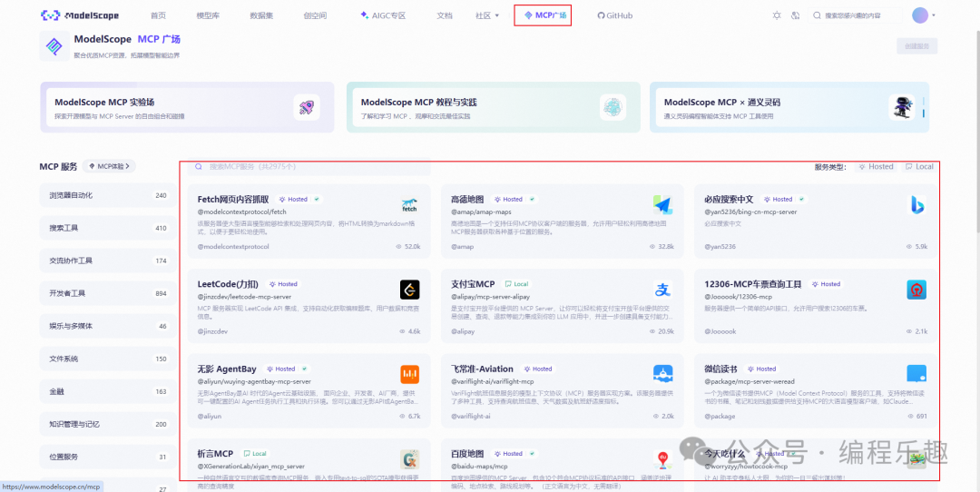
Task: Click the @modelcontextprotocol author name
Action: [x=233, y=247]
